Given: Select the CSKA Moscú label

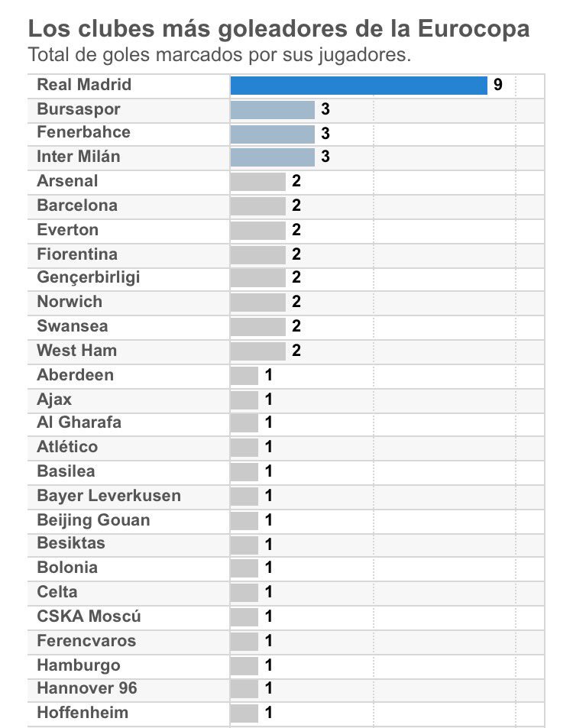Looking at the screenshot, I should pos(89,616).
